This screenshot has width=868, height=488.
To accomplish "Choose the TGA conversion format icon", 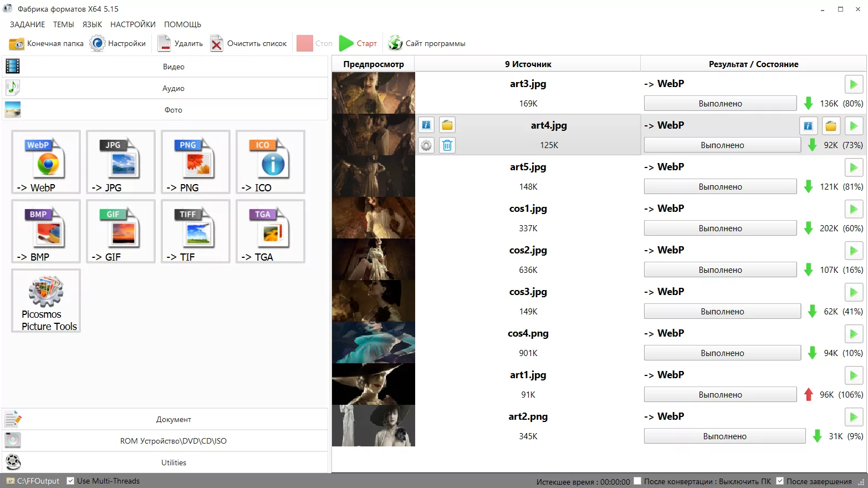I will tap(270, 231).
